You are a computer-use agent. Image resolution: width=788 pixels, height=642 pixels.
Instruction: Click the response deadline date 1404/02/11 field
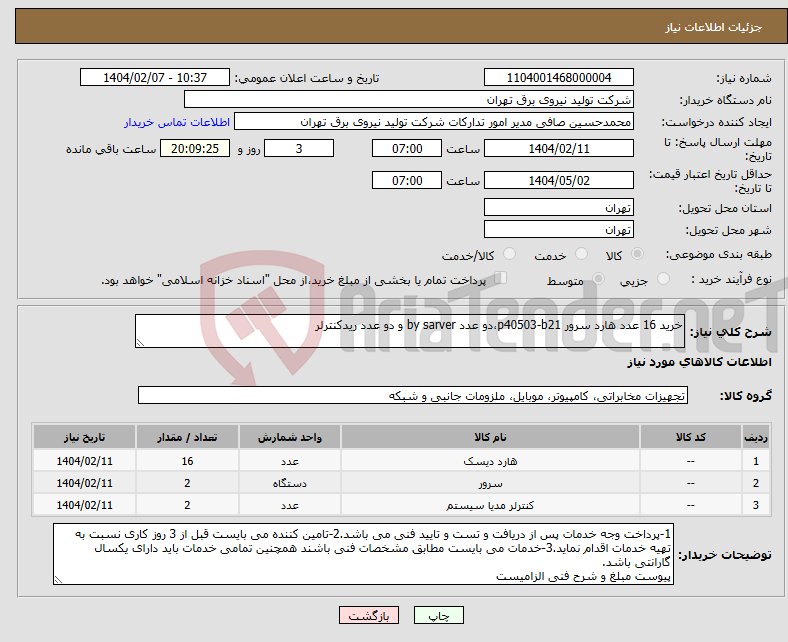tap(558, 148)
